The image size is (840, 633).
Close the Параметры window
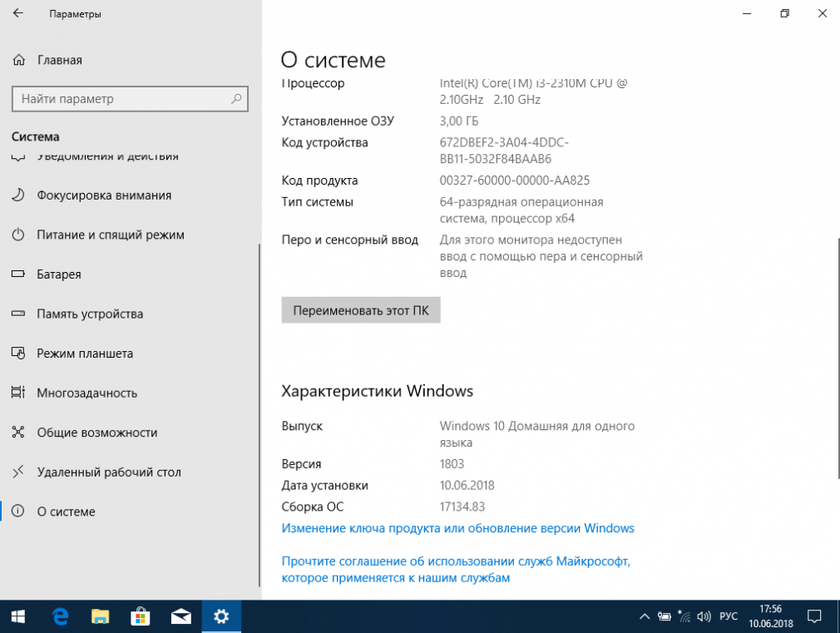click(823, 13)
